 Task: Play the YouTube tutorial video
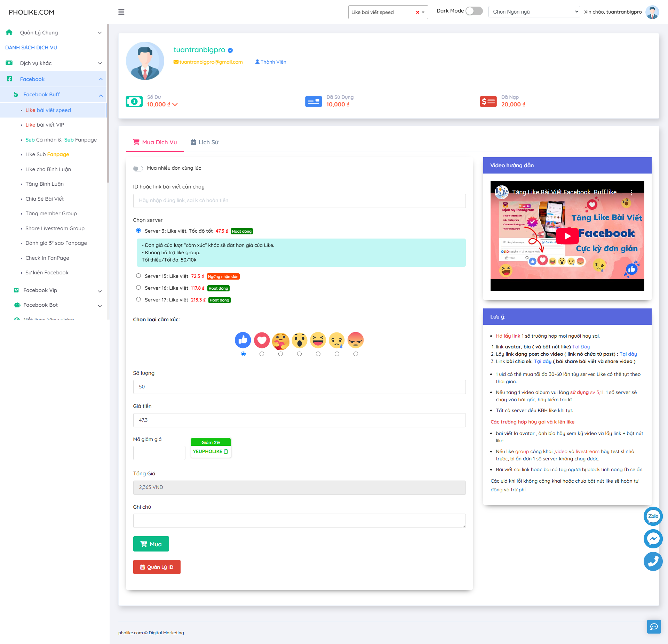(x=567, y=236)
